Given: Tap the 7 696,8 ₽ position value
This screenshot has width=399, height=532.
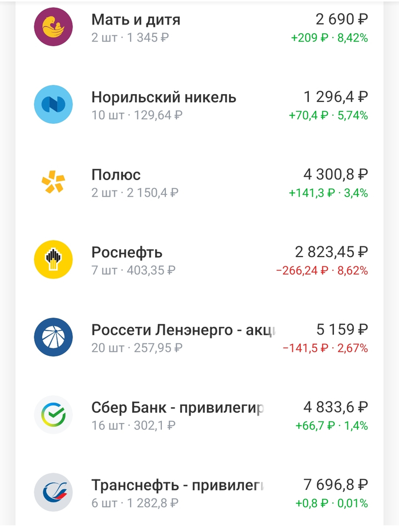Looking at the screenshot, I should coord(335,485).
